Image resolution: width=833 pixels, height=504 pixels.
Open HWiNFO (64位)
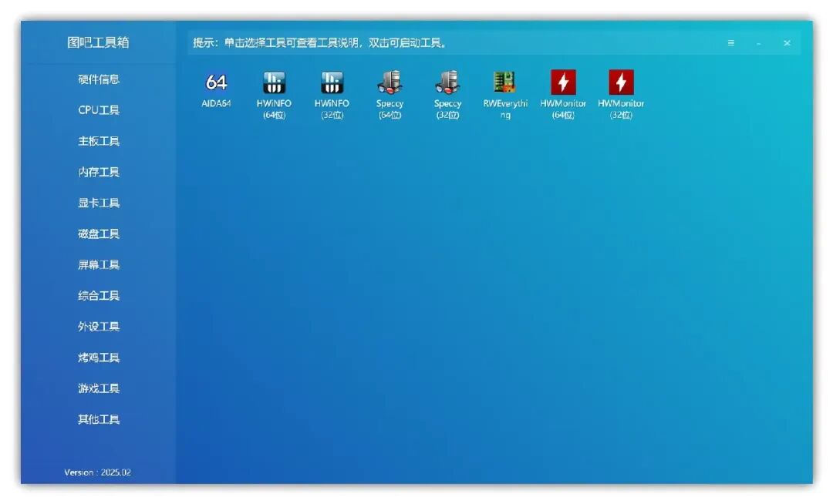tap(275, 85)
